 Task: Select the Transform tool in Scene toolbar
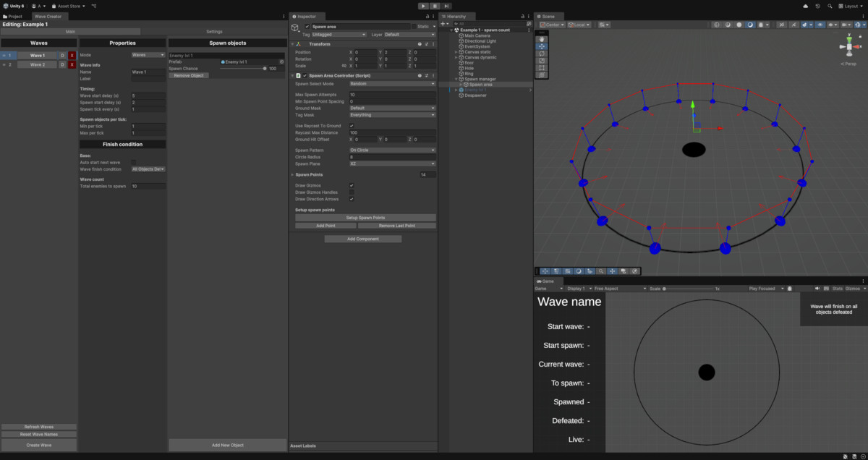[542, 74]
